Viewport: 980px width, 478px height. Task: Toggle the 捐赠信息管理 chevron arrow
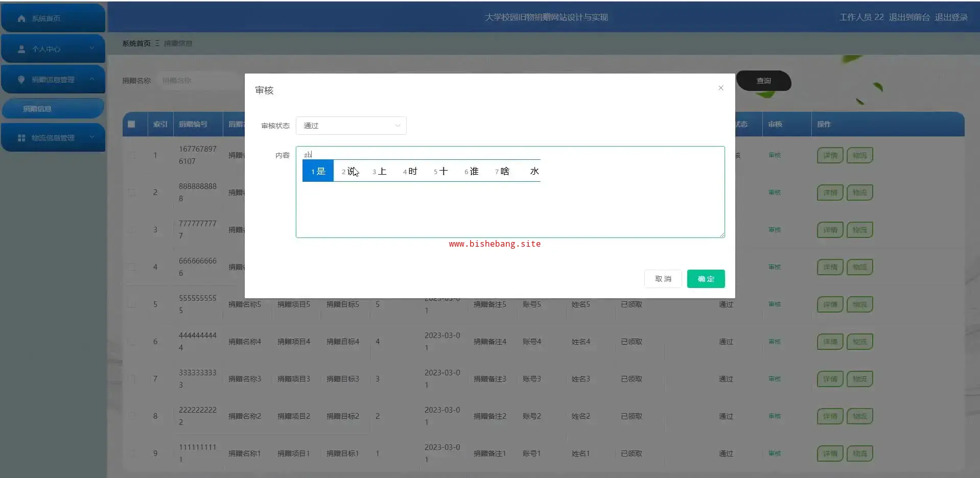pos(92,79)
